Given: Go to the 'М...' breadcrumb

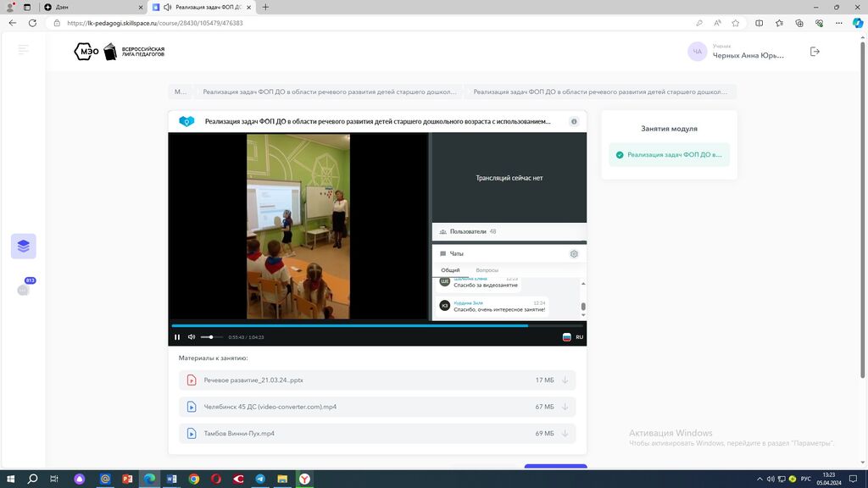Looking at the screenshot, I should pyautogui.click(x=181, y=91).
